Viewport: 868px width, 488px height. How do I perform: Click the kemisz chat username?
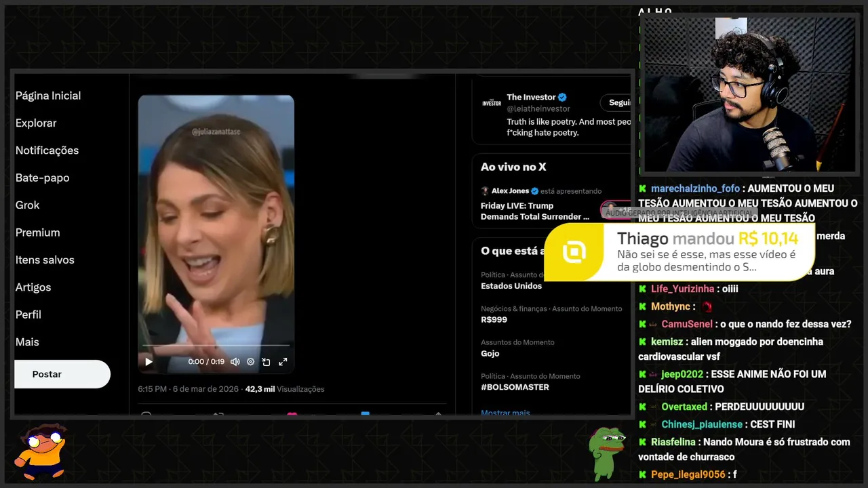[668, 342]
